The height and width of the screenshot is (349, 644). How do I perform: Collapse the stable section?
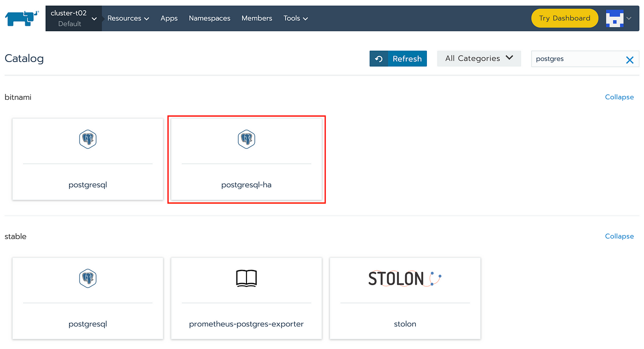click(619, 236)
